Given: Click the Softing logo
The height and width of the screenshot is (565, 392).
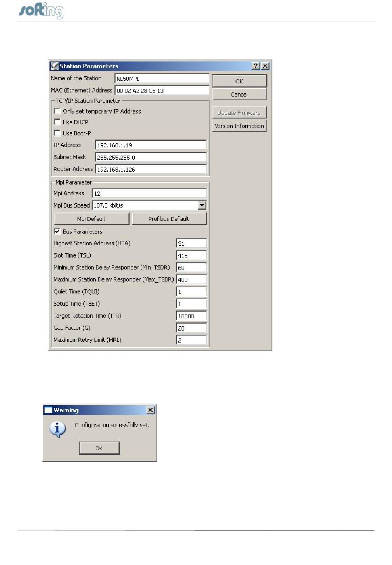Looking at the screenshot, I should (x=41, y=11).
